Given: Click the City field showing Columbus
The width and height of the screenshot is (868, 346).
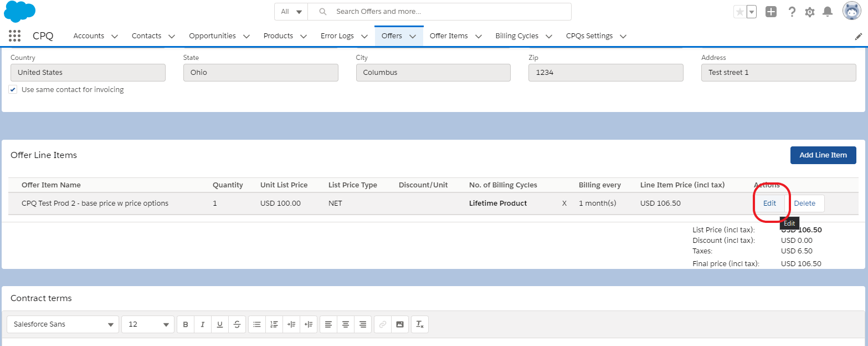Looking at the screenshot, I should point(434,73).
